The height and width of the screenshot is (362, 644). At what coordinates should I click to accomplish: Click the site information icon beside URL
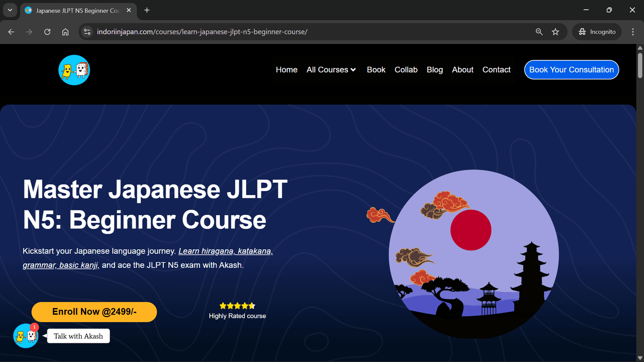(x=87, y=32)
